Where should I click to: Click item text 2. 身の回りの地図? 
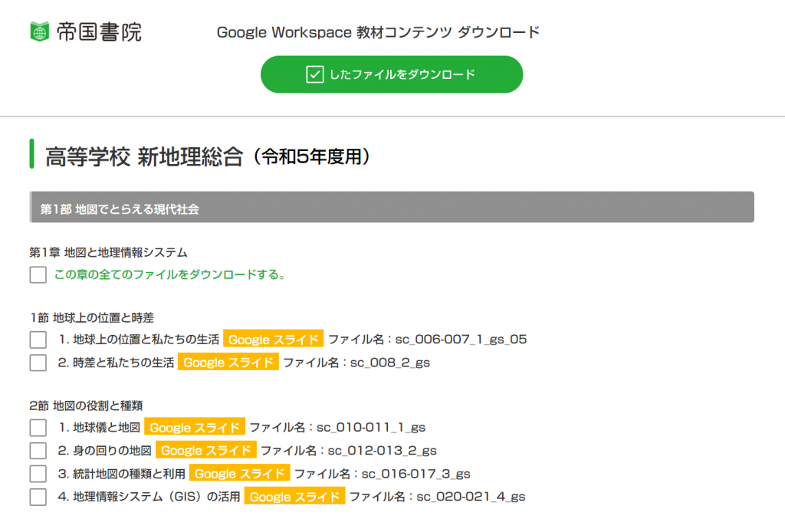(x=104, y=451)
